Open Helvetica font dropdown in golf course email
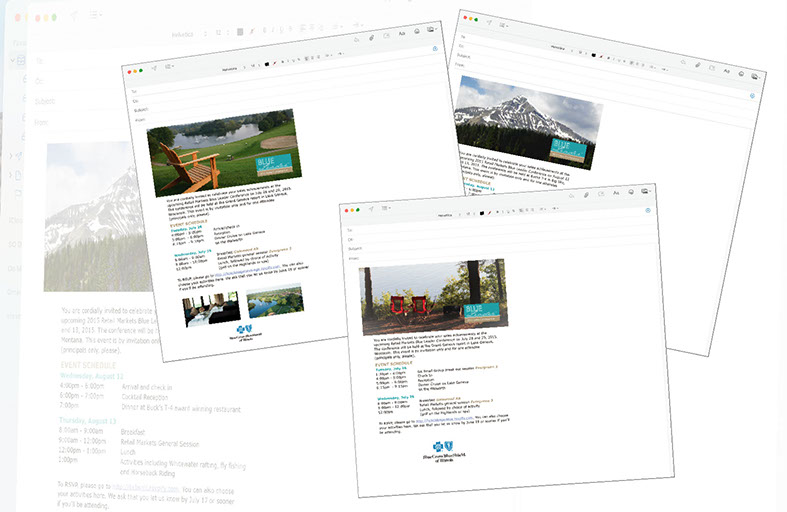The image size is (787, 512). pyautogui.click(x=231, y=69)
